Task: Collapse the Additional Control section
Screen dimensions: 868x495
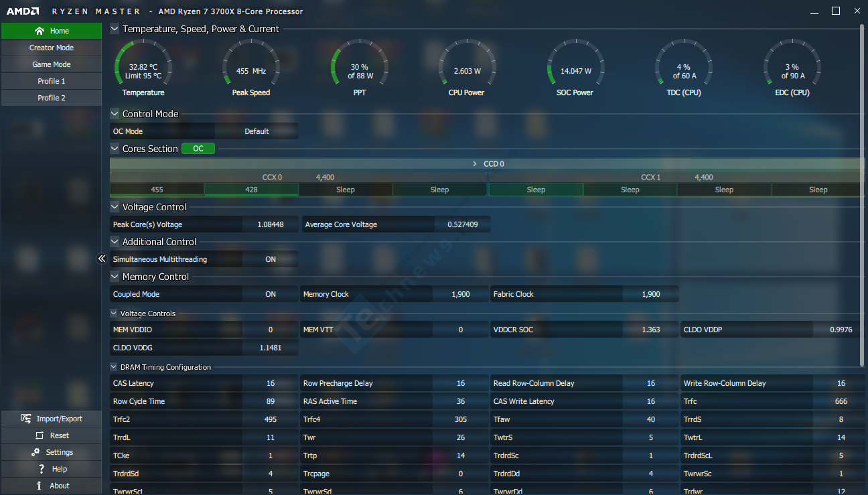Action: click(x=115, y=242)
